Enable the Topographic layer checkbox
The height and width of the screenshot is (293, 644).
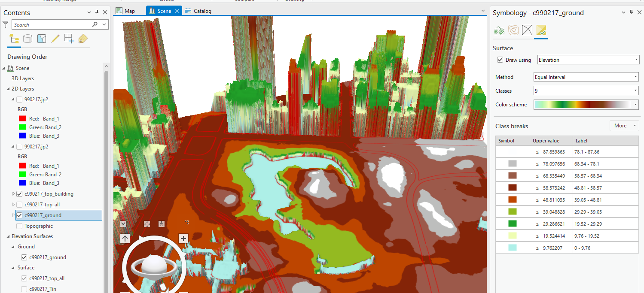[x=19, y=226]
